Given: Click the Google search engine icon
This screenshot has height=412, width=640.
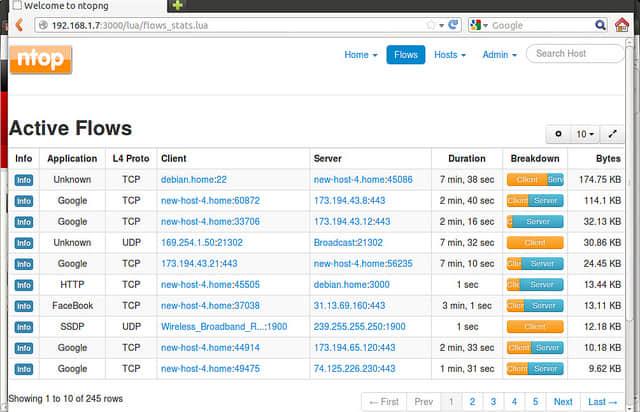Looking at the screenshot, I should [476, 25].
